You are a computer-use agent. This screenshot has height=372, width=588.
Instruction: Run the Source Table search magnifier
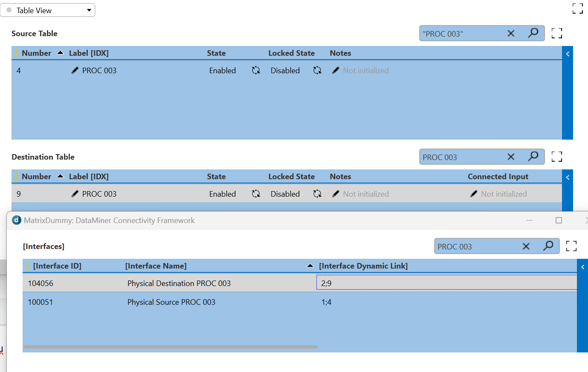533,33
